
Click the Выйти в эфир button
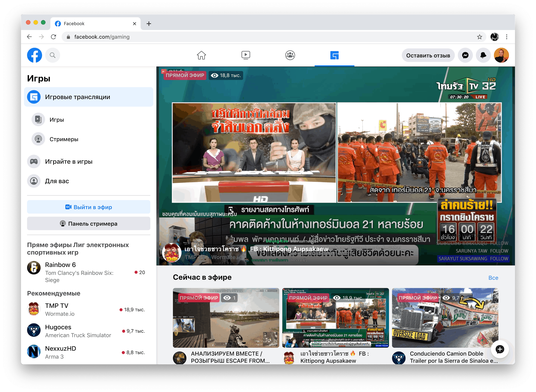(89, 207)
